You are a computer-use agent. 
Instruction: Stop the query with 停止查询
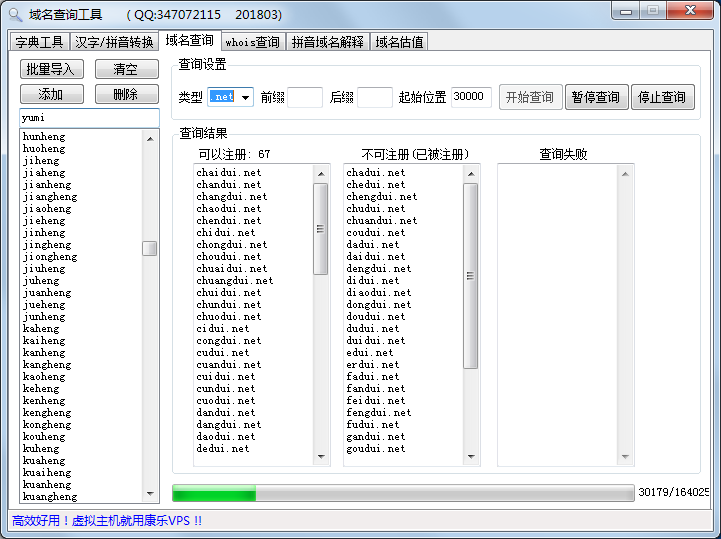[662, 97]
